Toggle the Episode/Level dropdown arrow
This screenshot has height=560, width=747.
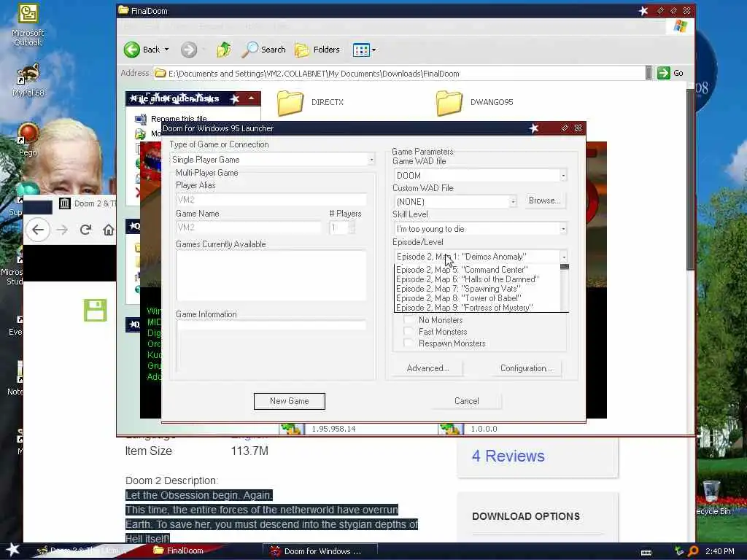coord(564,257)
